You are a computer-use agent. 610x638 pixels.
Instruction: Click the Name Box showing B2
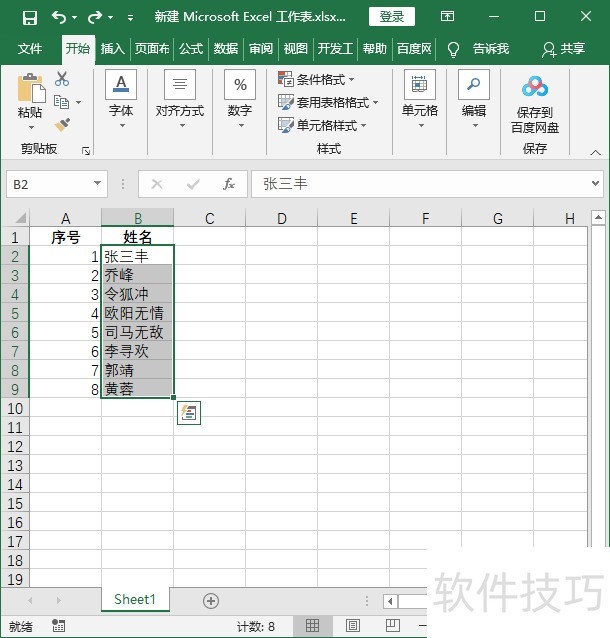[49, 184]
